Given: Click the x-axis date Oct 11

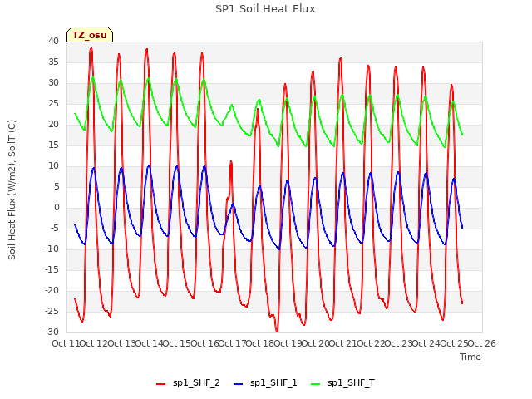Looking at the screenshot, I should point(66,343).
